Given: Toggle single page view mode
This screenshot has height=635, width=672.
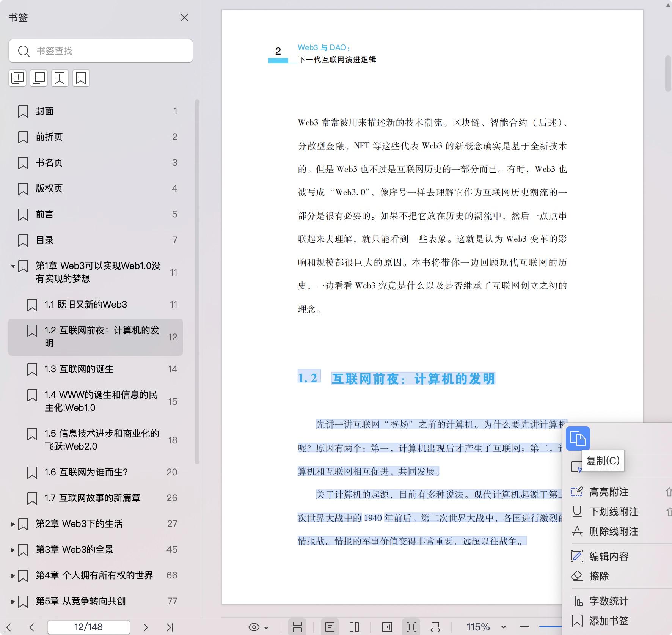Looking at the screenshot, I should coord(330,627).
